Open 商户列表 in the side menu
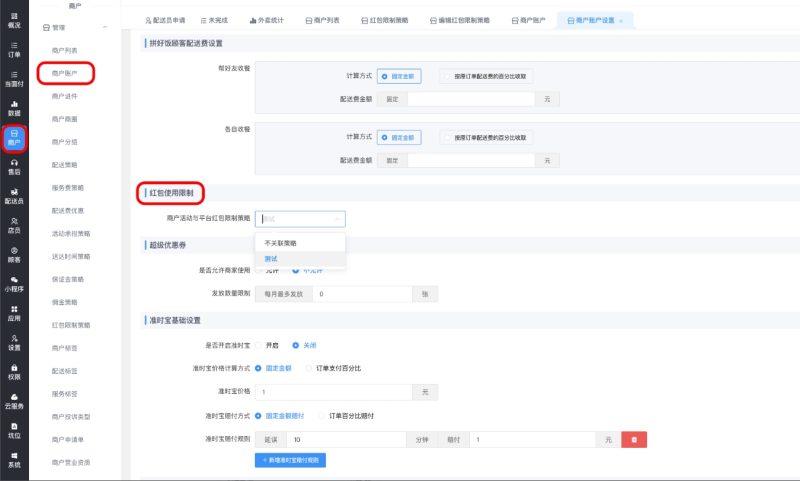Screen dimensions: 800x481 [65, 50]
